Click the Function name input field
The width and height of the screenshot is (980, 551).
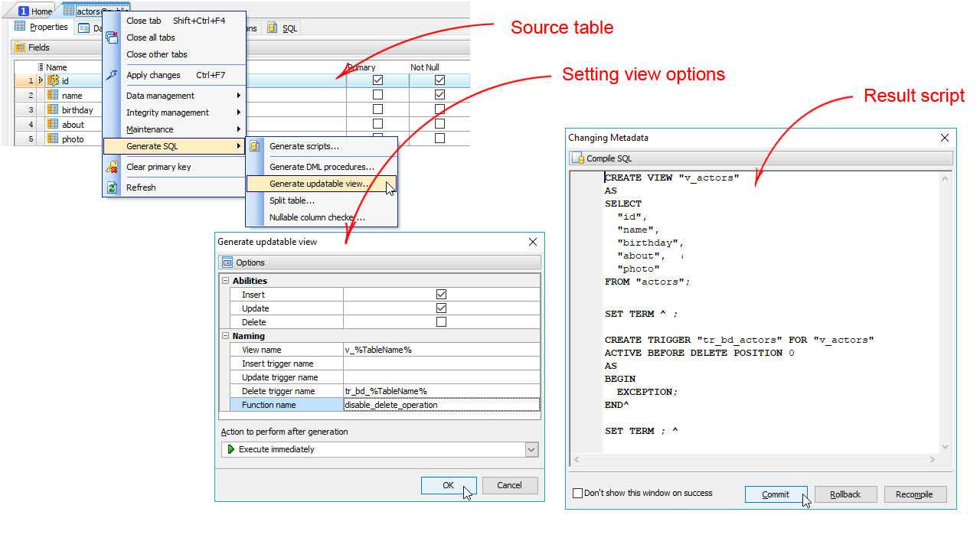tap(441, 405)
